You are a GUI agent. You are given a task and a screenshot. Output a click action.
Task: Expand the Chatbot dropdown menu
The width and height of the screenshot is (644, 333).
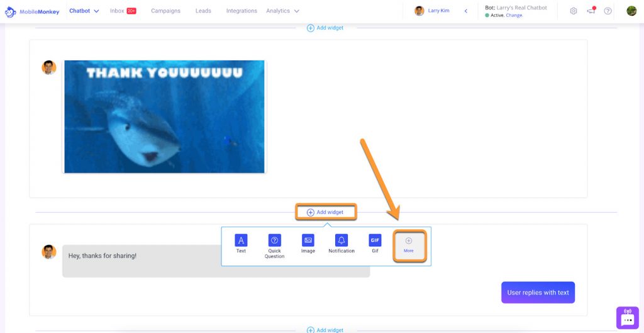[84, 11]
